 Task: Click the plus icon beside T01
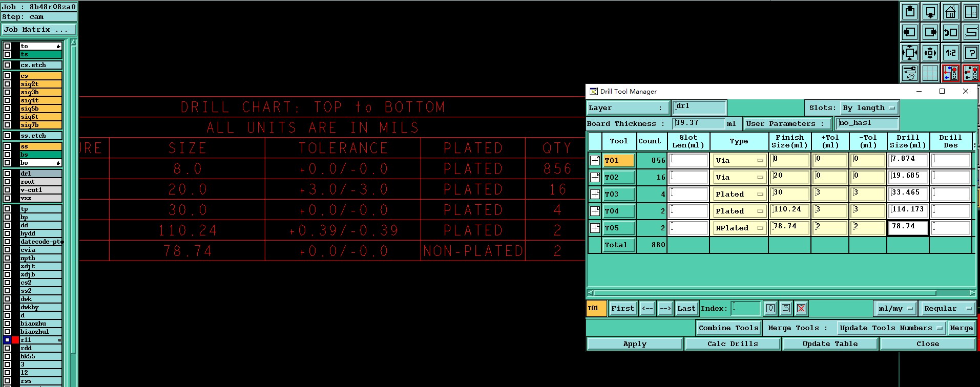click(x=595, y=160)
